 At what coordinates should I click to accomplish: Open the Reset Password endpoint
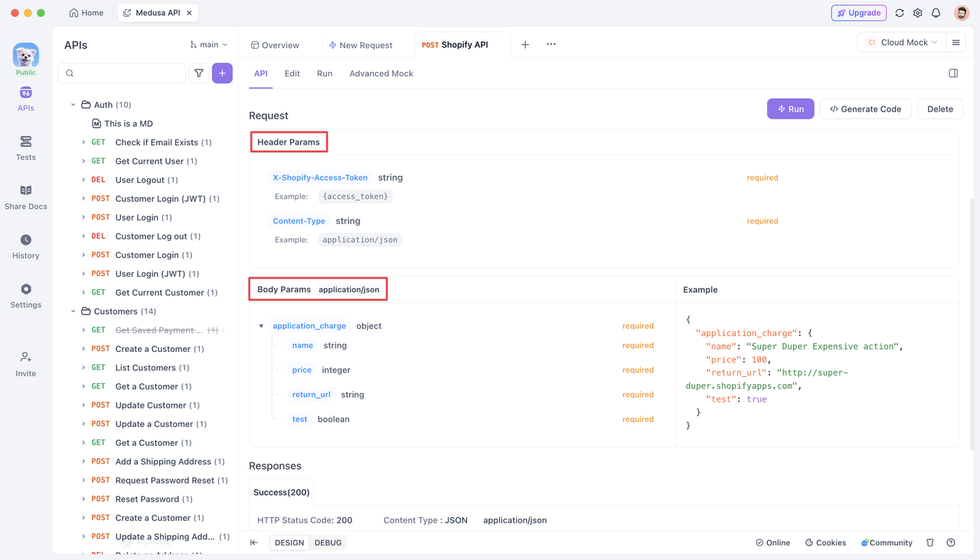click(x=147, y=499)
